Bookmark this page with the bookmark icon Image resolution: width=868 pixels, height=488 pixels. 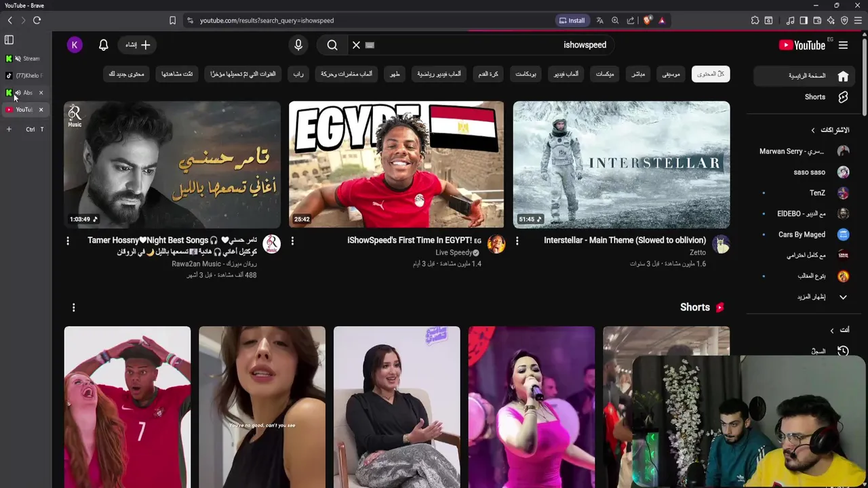[x=172, y=20]
